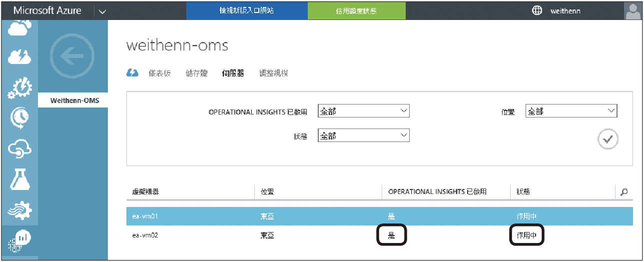644x262 pixels.
Task: Switch to the 調整規模 tab
Action: point(273,73)
